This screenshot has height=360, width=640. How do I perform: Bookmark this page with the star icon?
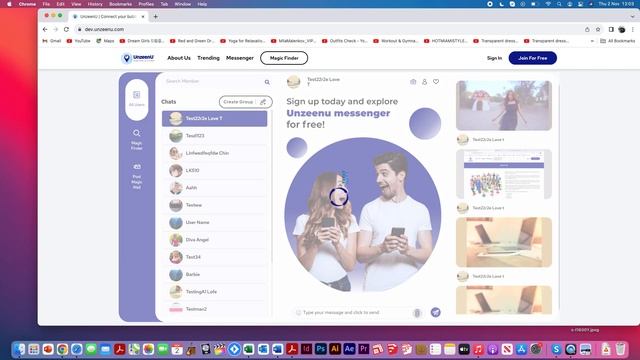598,29
